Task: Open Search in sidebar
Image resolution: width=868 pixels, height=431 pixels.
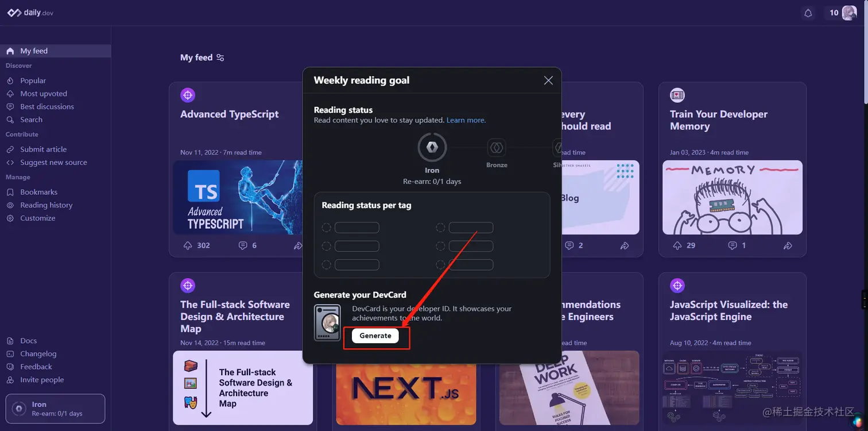Action: 31,120
